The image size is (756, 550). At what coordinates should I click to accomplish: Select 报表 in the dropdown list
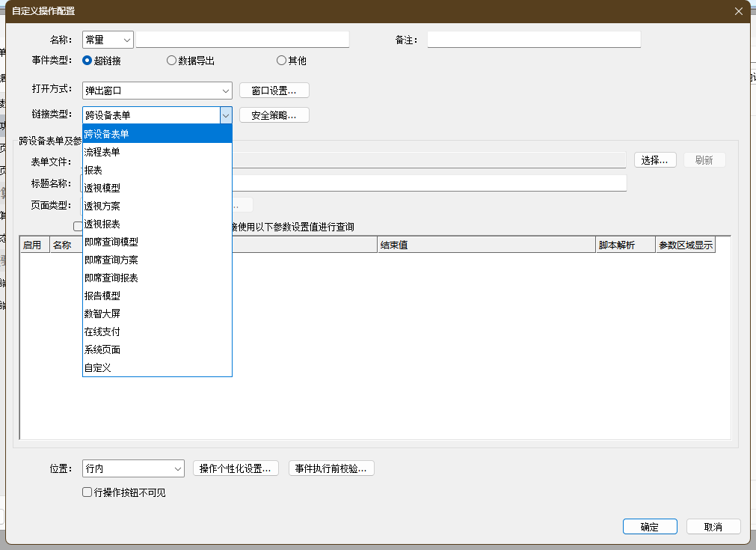click(x=93, y=170)
